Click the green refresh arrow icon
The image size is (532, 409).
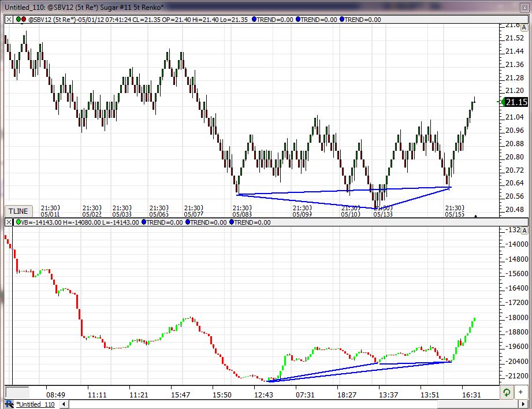click(507, 393)
